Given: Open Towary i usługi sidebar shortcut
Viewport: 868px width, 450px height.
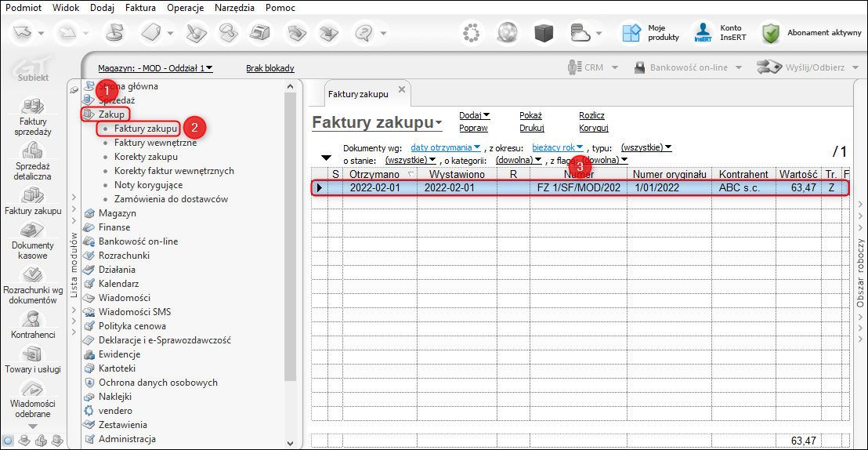Looking at the screenshot, I should (x=33, y=357).
